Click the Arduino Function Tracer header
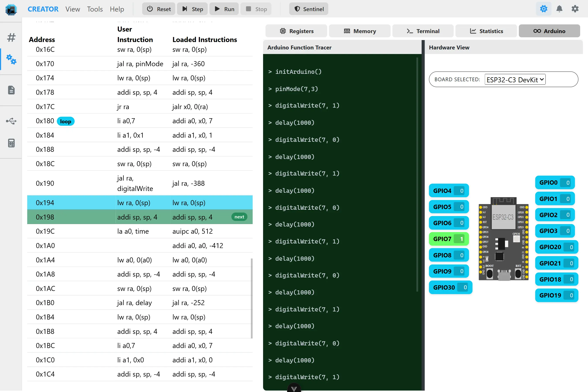 (x=342, y=47)
